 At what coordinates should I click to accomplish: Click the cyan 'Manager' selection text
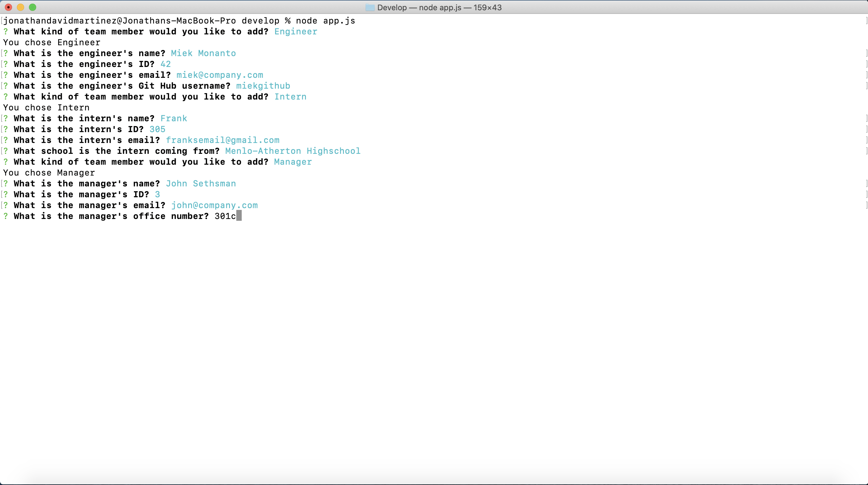[293, 162]
